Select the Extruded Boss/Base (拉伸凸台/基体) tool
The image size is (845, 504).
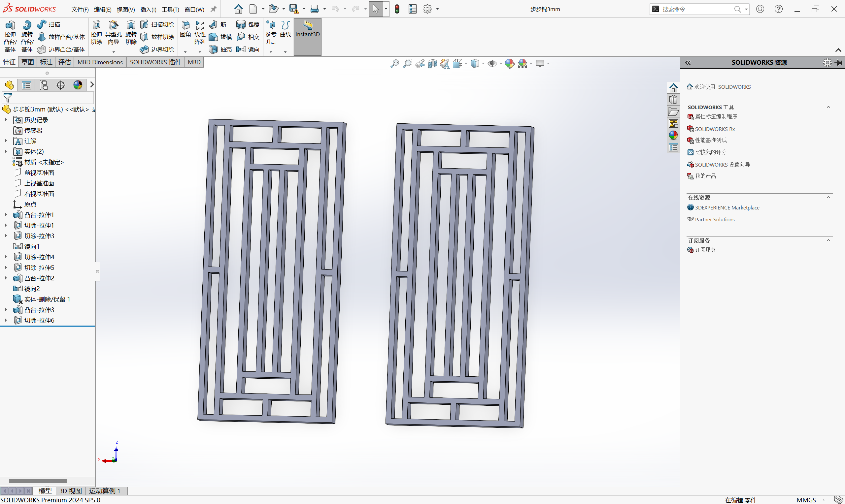pyautogui.click(x=10, y=36)
